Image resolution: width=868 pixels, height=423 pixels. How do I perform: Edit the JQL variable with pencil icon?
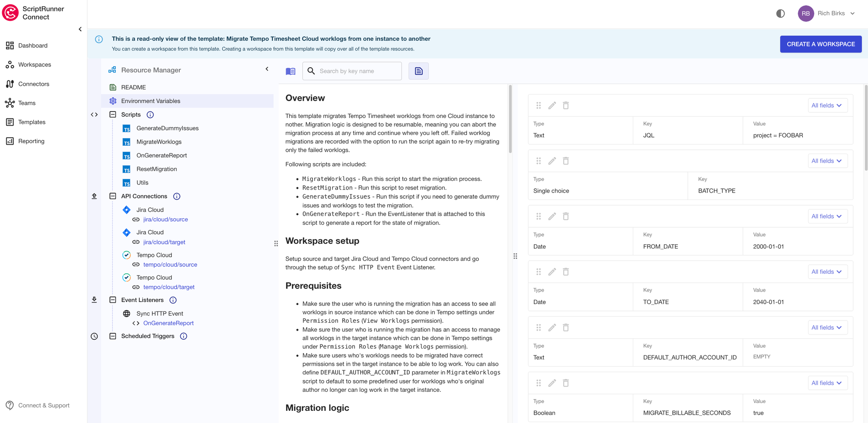click(x=552, y=105)
